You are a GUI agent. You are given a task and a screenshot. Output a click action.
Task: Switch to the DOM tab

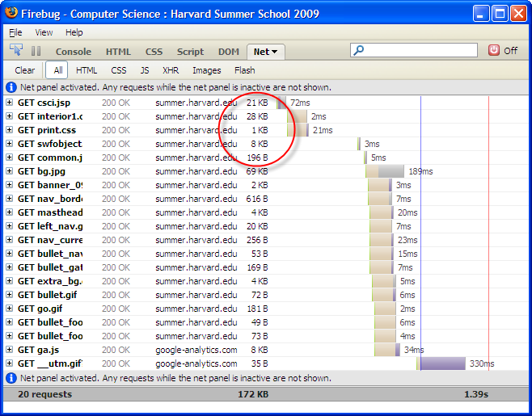229,52
